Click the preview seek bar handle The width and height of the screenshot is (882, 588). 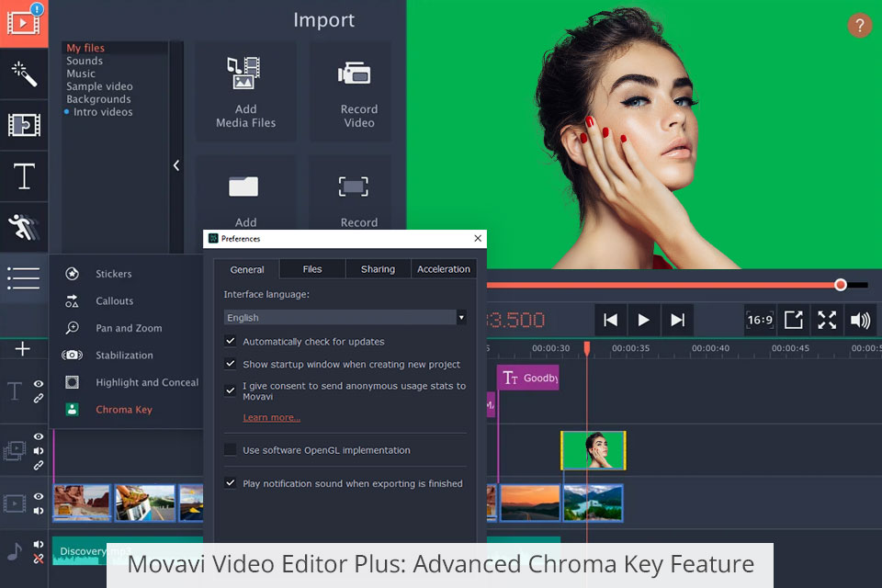841,285
